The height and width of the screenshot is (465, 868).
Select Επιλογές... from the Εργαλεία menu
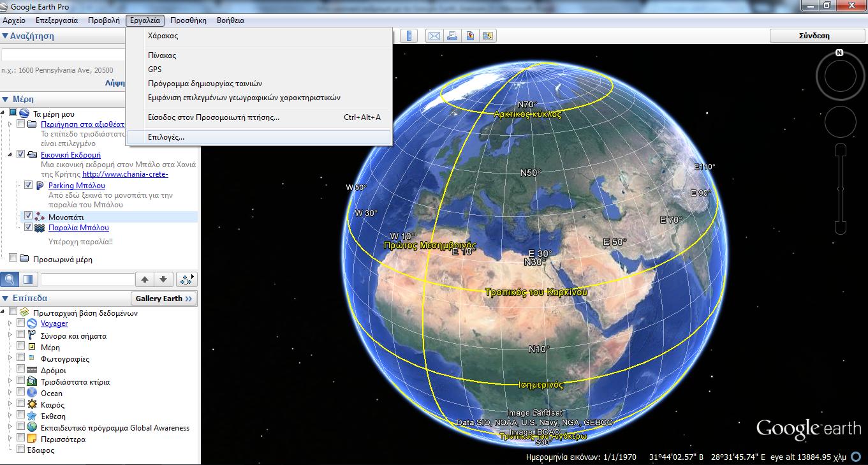click(x=259, y=137)
